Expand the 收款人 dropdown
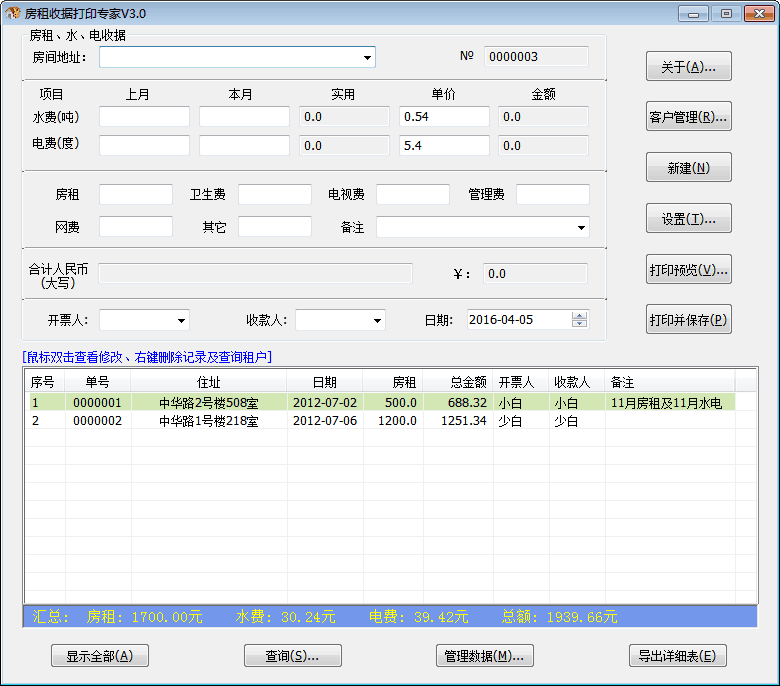780x686 pixels. pyautogui.click(x=377, y=321)
